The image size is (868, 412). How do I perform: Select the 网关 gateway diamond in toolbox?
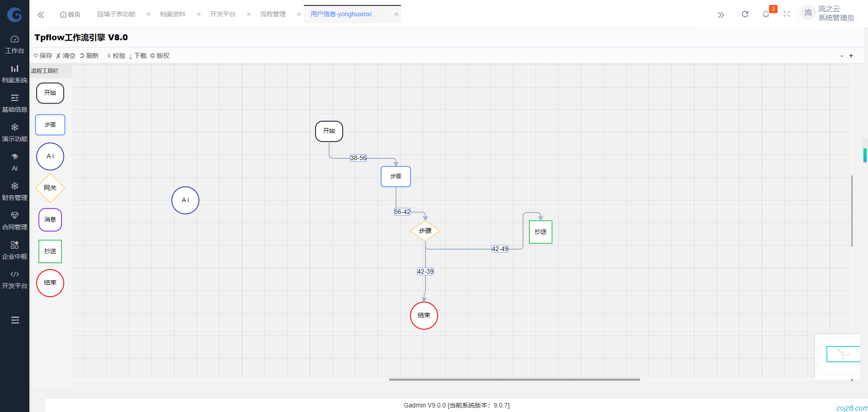coord(50,188)
